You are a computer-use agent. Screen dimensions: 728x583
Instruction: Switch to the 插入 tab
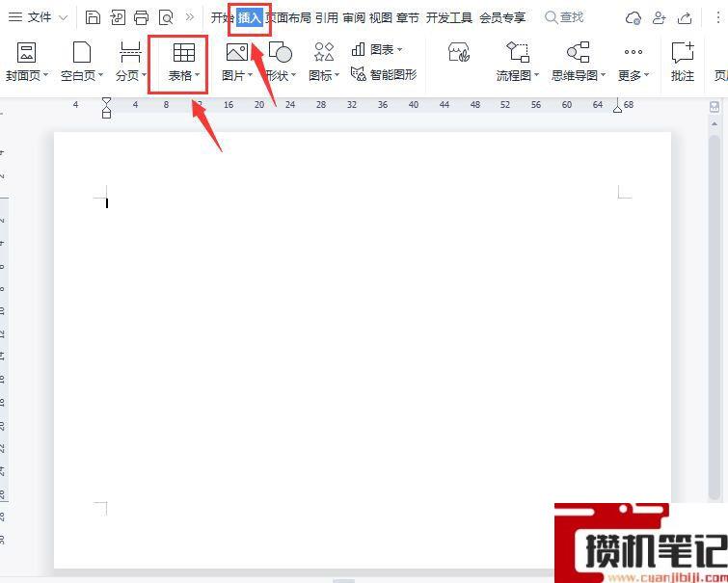pyautogui.click(x=250, y=17)
